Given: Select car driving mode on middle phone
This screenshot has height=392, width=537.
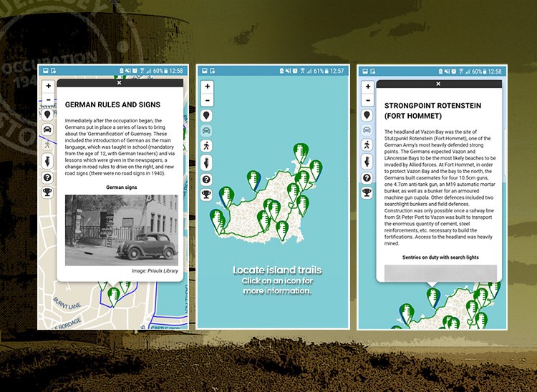Looking at the screenshot, I should coord(206,131).
